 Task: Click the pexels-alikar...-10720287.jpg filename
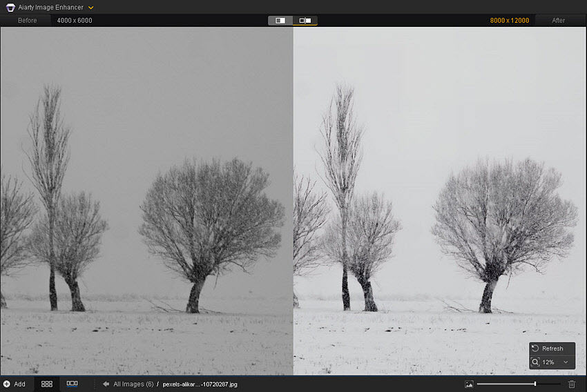(200, 384)
